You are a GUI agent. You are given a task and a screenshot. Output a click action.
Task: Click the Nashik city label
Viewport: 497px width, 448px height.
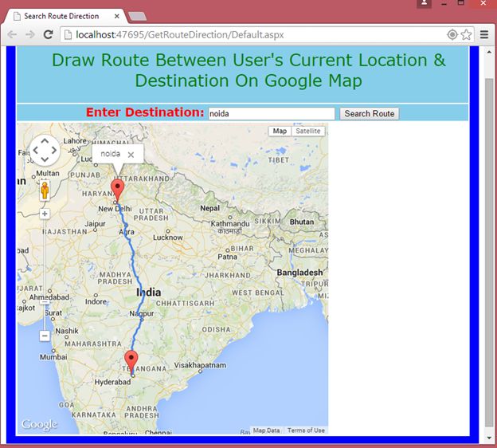67,331
